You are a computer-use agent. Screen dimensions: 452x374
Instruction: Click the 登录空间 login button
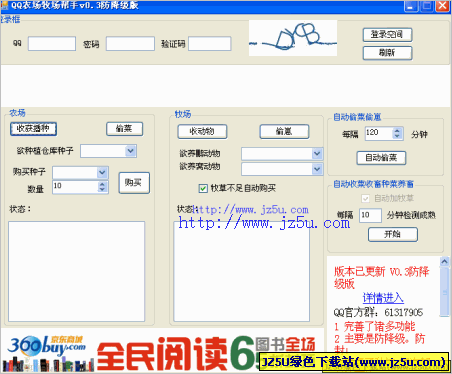click(387, 35)
